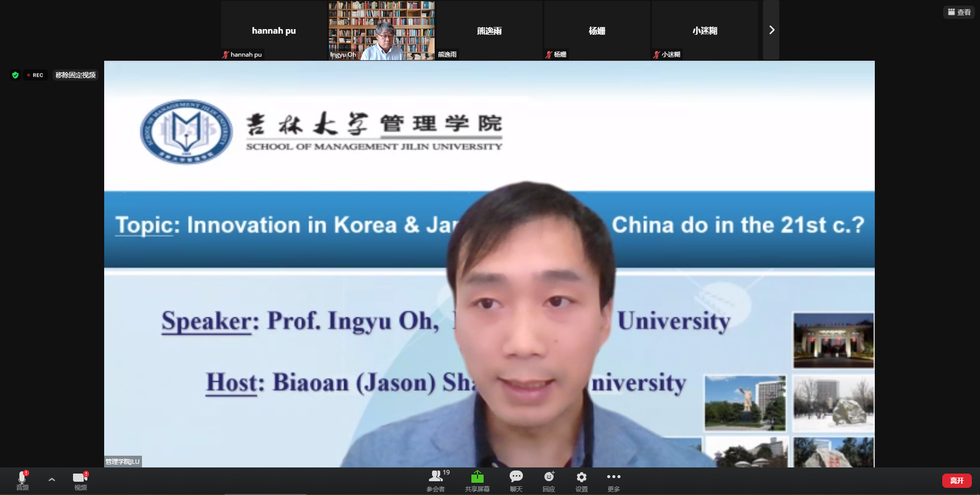Click the muted mic icon on 杨姗 tile
The image size is (980, 495).
[549, 55]
